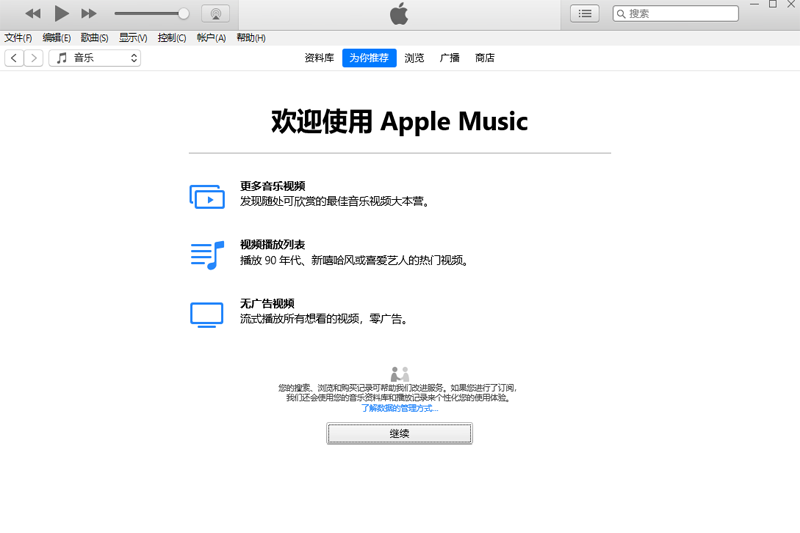Click the fast forward next track button
The image size is (800, 533).
coord(89,14)
